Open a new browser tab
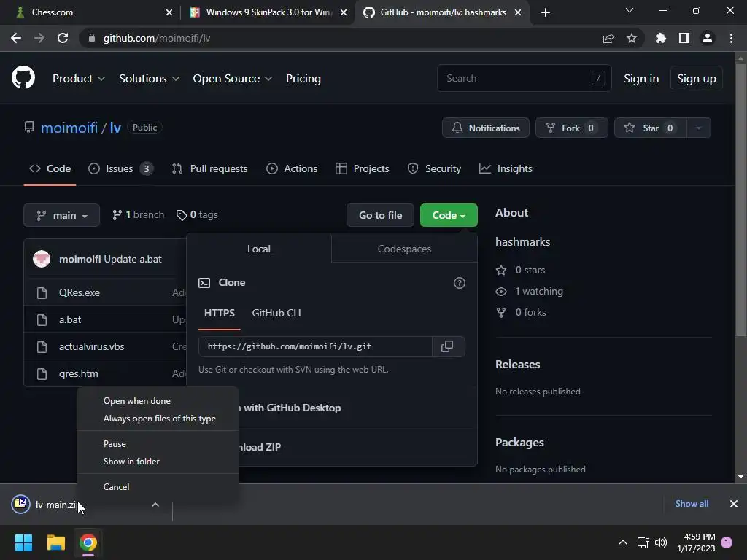This screenshot has width=747, height=560. click(546, 12)
